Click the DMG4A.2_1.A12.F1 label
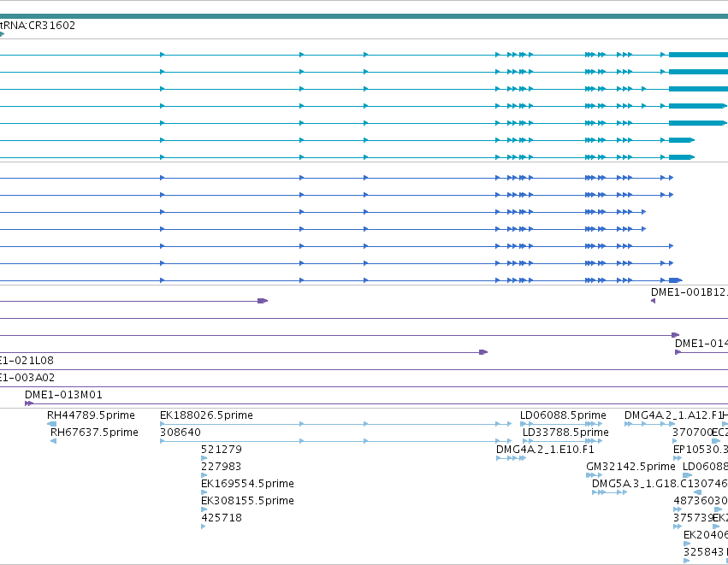The image size is (728, 565). click(674, 415)
